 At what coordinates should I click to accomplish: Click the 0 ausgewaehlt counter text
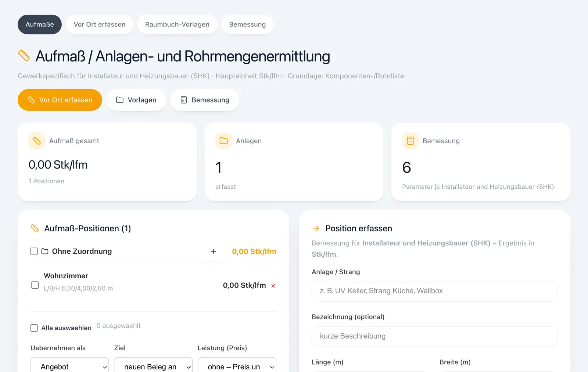[x=119, y=326]
